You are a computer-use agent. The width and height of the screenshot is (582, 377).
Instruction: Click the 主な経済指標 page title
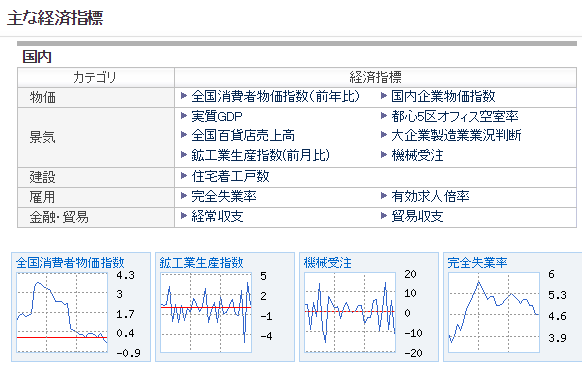pos(55,18)
